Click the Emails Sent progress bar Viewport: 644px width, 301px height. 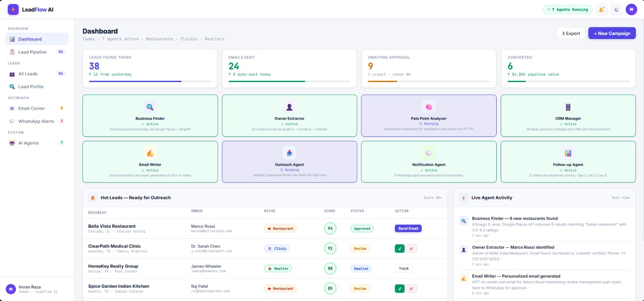(x=289, y=81)
